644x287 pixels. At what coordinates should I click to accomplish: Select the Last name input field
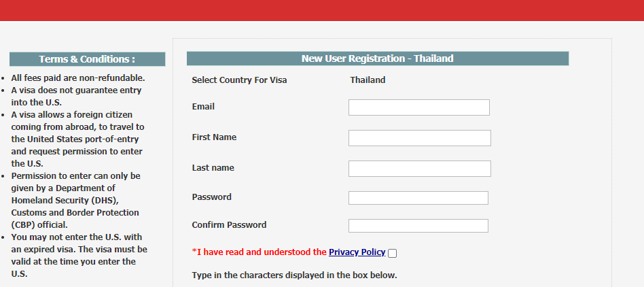(x=419, y=169)
